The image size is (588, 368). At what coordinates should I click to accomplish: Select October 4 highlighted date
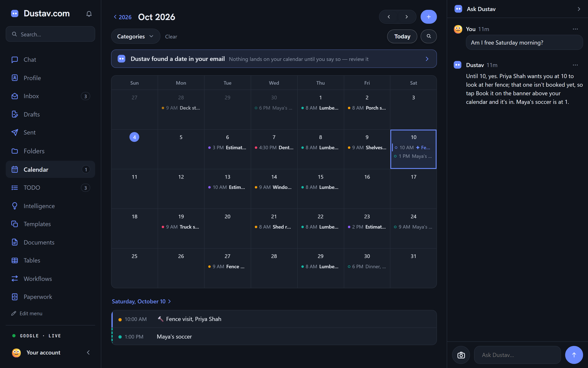[134, 137]
